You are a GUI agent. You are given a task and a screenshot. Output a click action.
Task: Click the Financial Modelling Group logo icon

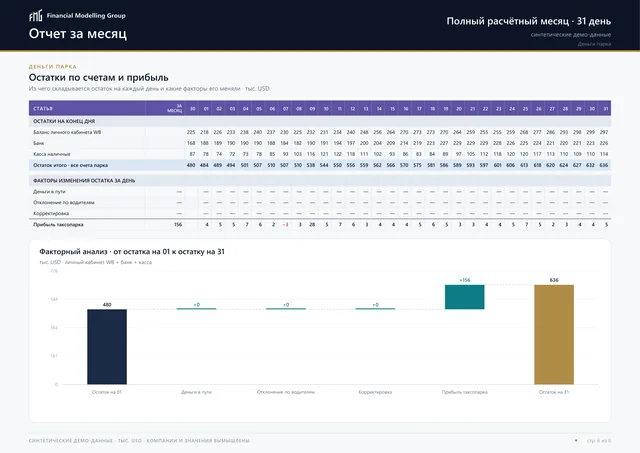36,16
